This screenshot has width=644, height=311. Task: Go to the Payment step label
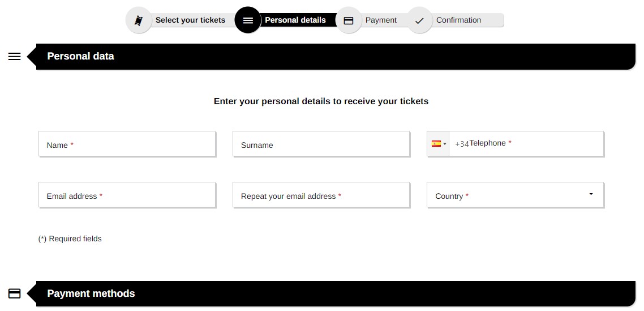click(381, 20)
